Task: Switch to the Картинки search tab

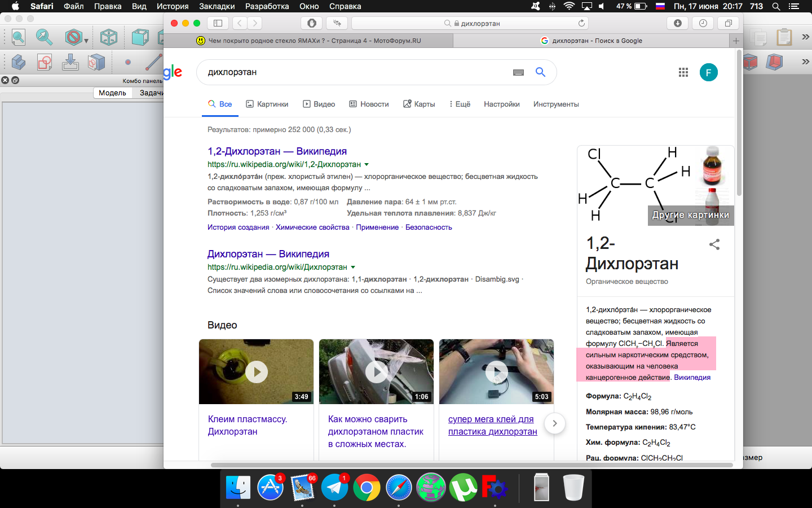Action: click(x=267, y=104)
